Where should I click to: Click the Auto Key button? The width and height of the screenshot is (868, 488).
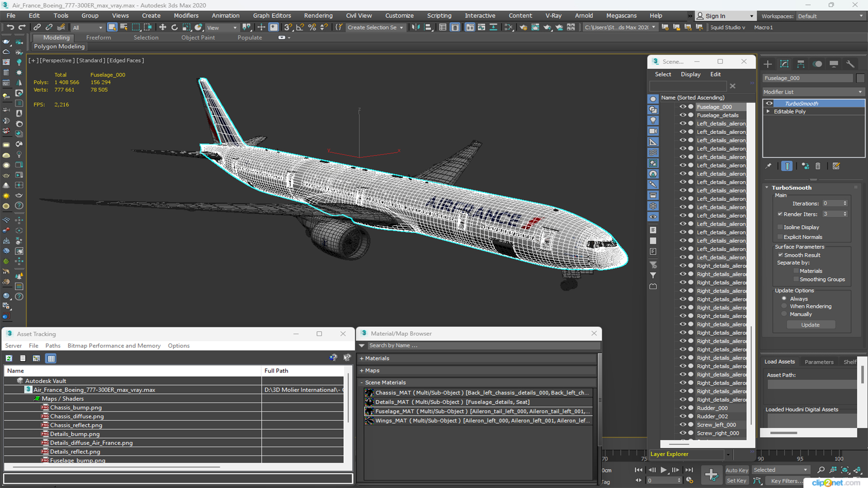coord(737,470)
